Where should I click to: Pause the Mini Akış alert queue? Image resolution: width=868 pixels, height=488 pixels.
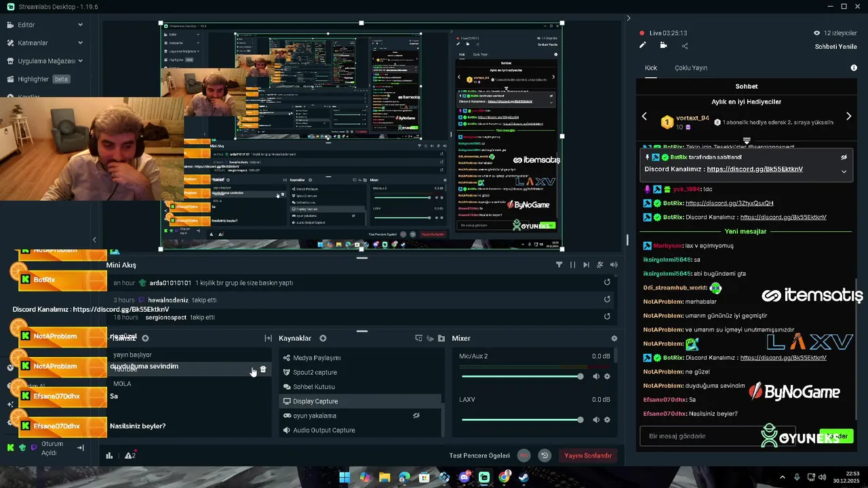572,265
